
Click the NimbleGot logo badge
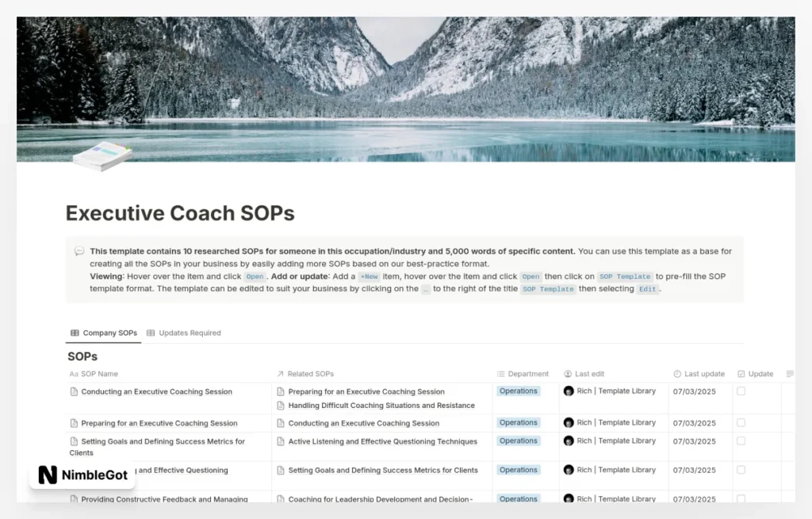(82, 475)
